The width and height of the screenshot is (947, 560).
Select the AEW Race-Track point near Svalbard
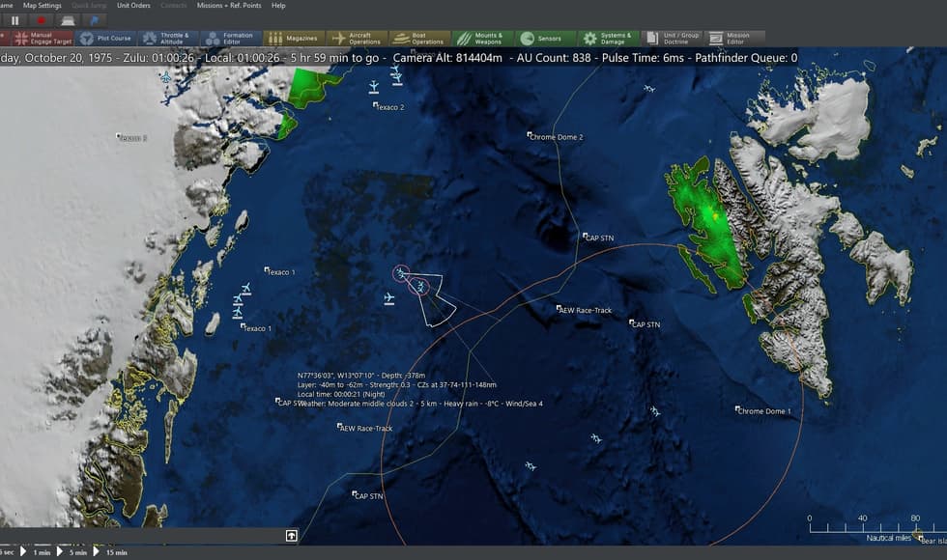[x=584, y=310]
